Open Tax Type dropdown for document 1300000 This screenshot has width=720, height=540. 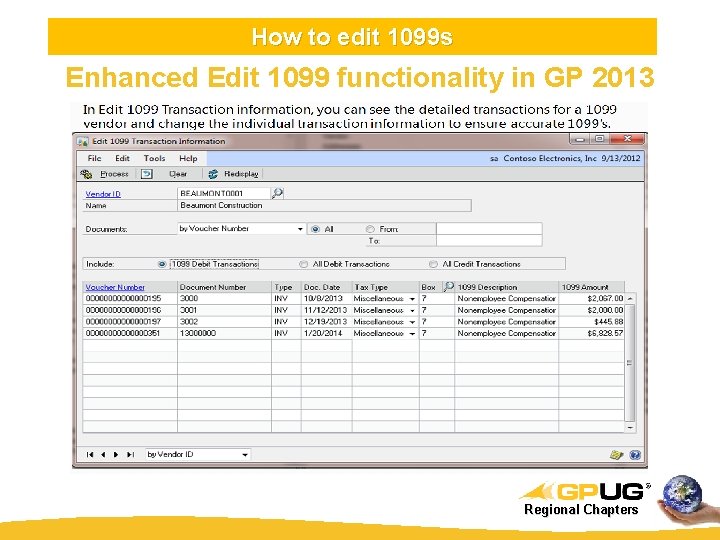pyautogui.click(x=412, y=333)
